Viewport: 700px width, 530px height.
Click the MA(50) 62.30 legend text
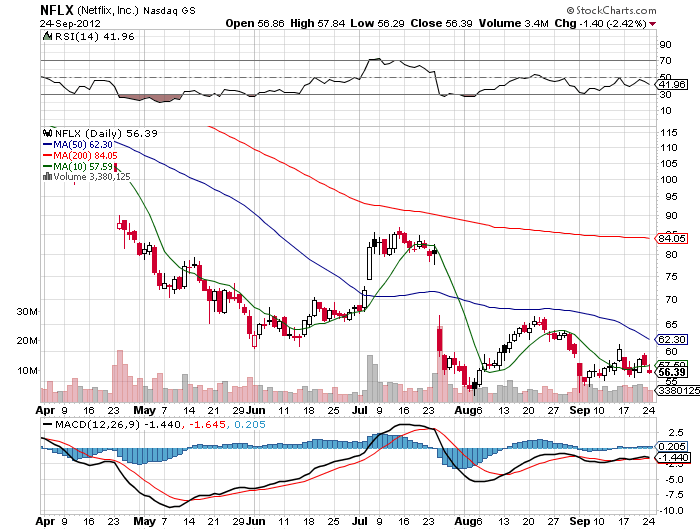pos(83,145)
